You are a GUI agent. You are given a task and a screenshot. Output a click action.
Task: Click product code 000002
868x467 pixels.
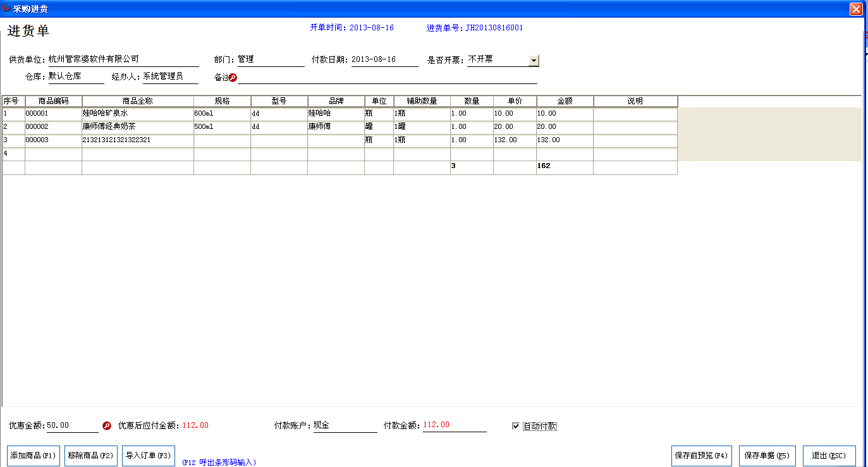point(54,127)
